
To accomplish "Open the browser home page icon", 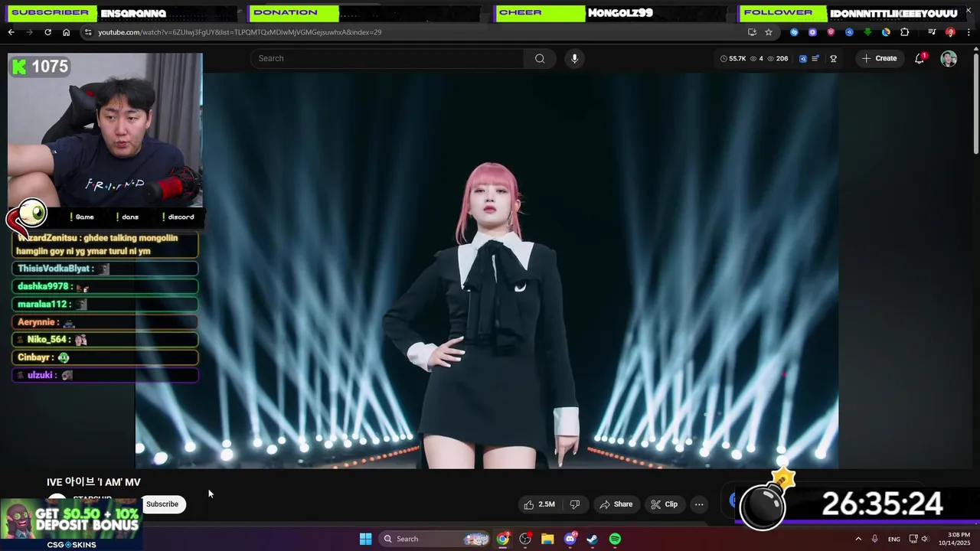I will (66, 32).
